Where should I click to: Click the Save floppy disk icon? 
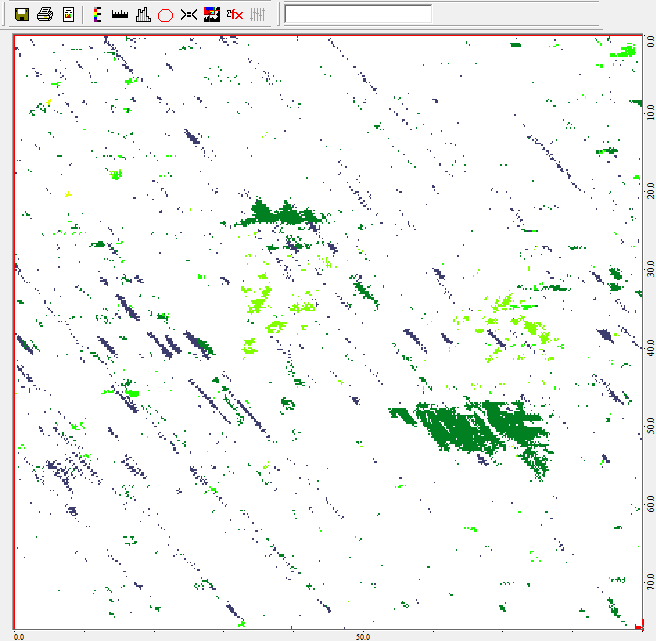tap(20, 15)
